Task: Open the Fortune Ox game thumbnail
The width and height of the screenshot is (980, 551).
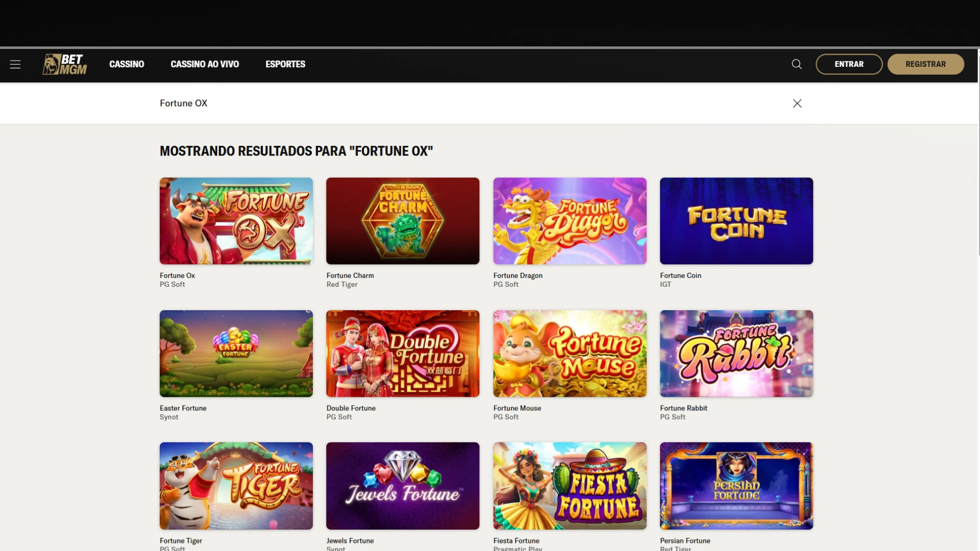Action: pos(236,221)
